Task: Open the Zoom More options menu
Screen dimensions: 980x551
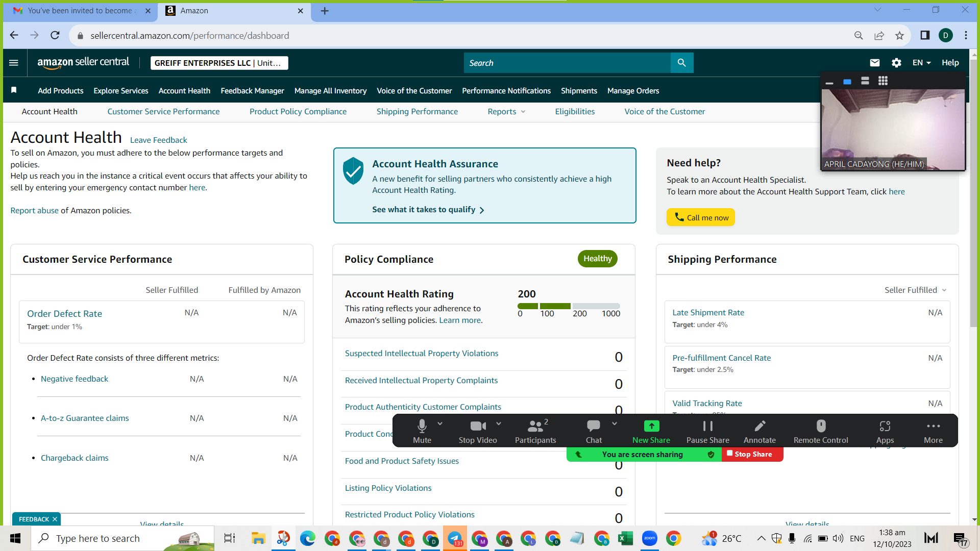Action: (x=933, y=431)
